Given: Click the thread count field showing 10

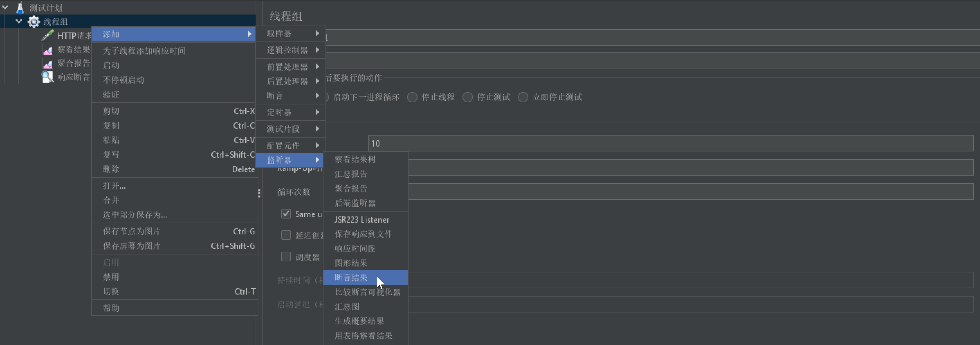Looking at the screenshot, I should pos(671,143).
